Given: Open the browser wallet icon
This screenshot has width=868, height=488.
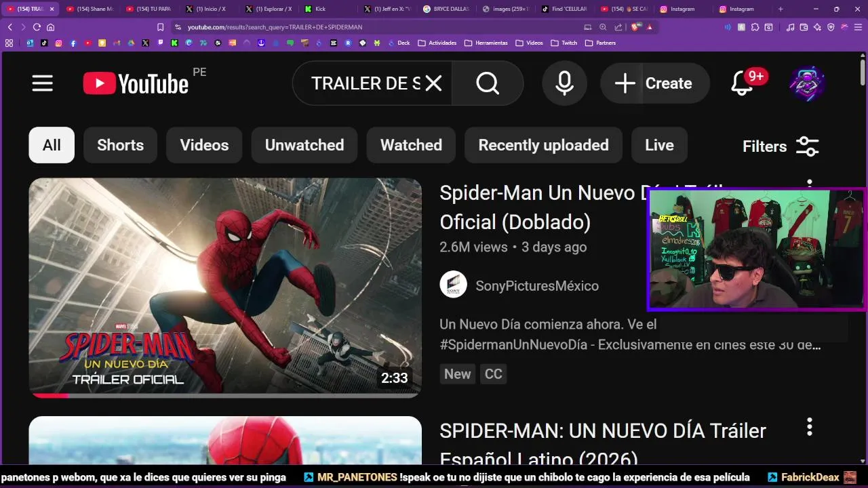Looking at the screenshot, I should tap(804, 27).
